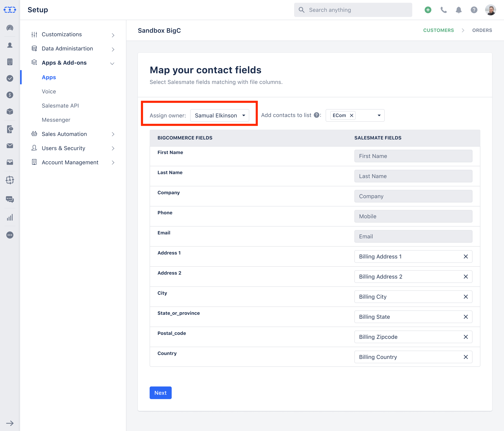The height and width of the screenshot is (431, 504).
Task: Open the inbox tray icon in sidebar
Action: click(10, 162)
